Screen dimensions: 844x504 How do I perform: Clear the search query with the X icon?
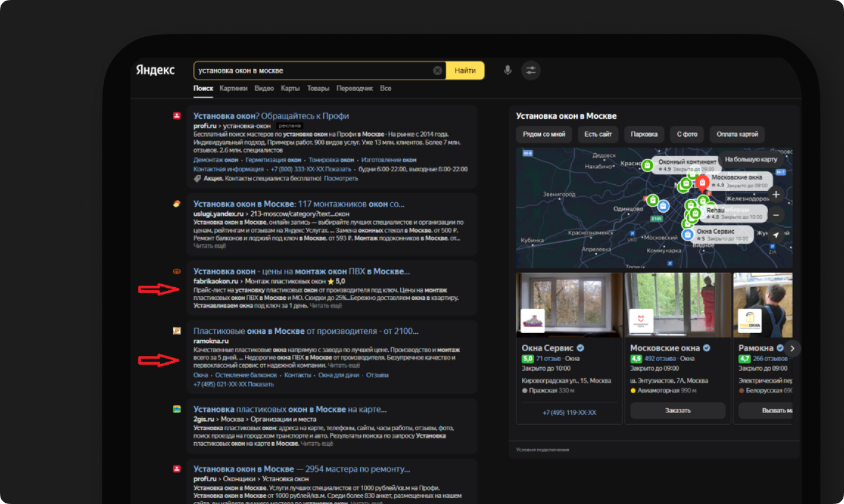click(437, 71)
